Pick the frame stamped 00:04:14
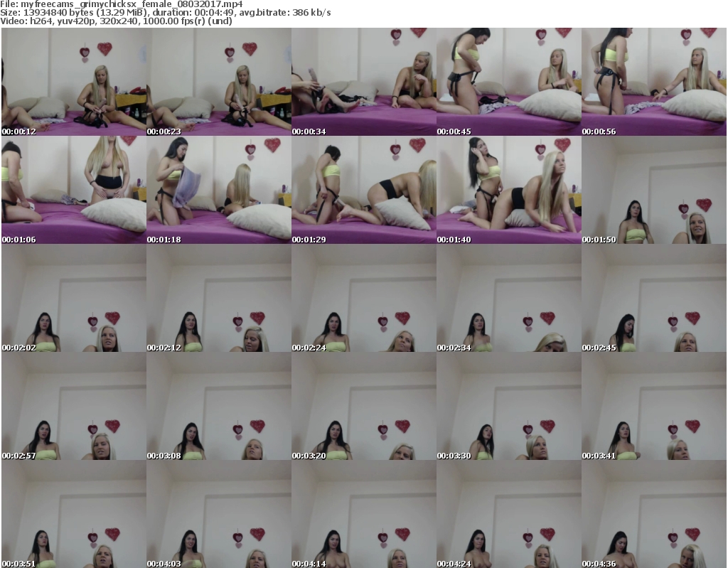Viewport: 728px width, 568px height. pos(364,514)
